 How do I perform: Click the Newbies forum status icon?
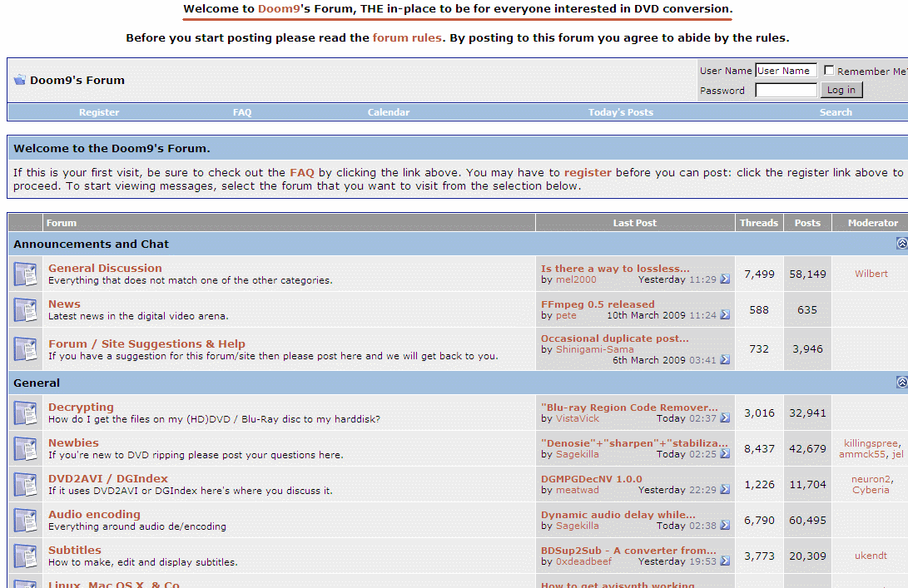(x=26, y=448)
